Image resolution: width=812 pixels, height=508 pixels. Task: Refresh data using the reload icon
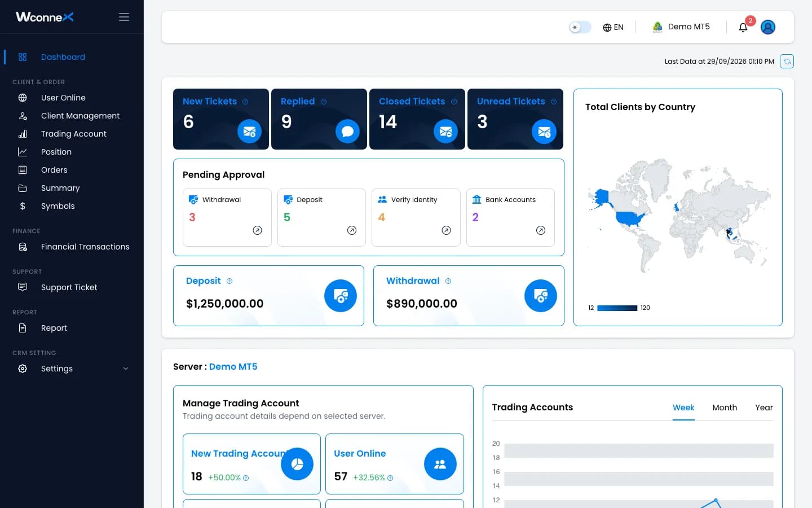pos(787,61)
